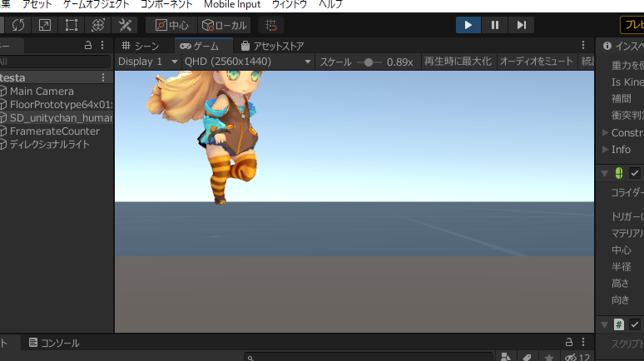
Task: Click the 0.89x scale value
Action: point(399,62)
